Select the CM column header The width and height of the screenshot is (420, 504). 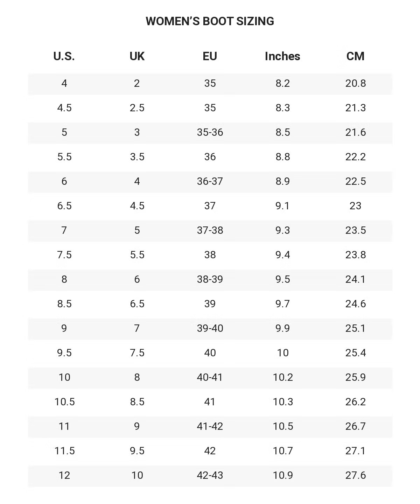point(355,56)
